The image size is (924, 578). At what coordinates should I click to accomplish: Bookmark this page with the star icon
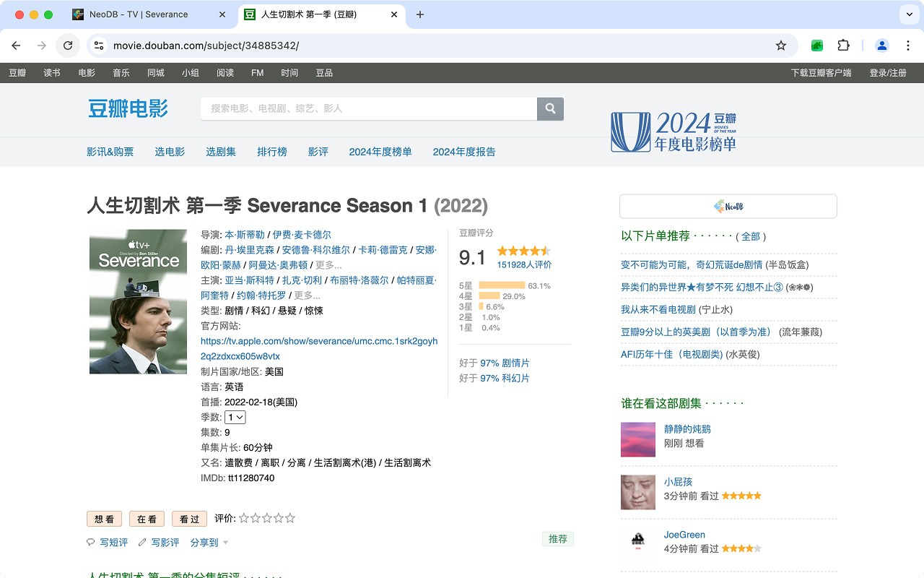(x=781, y=46)
